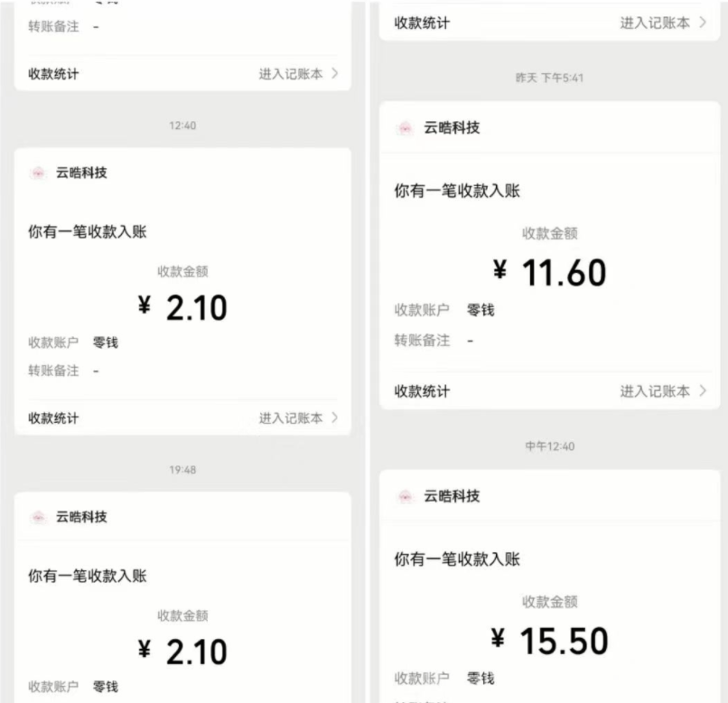
Task: Click the ¥15.50 payment amount
Action: 551,641
